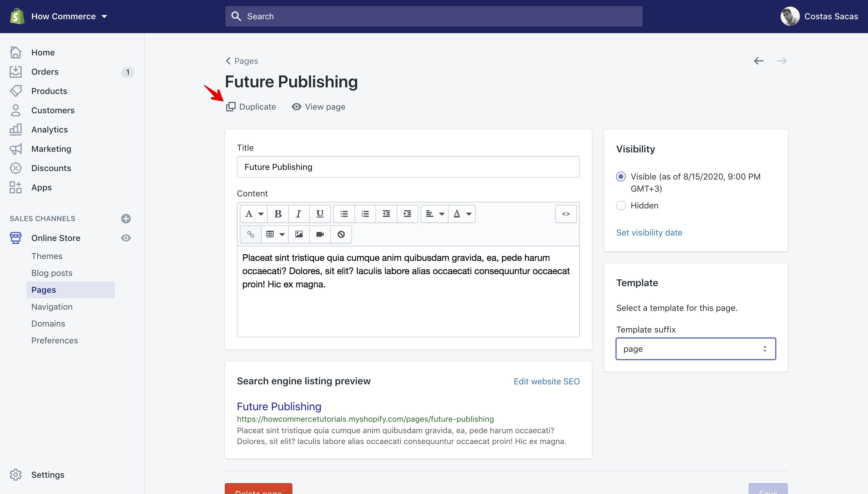
Task: Click the Online Store shop icon
Action: click(16, 238)
